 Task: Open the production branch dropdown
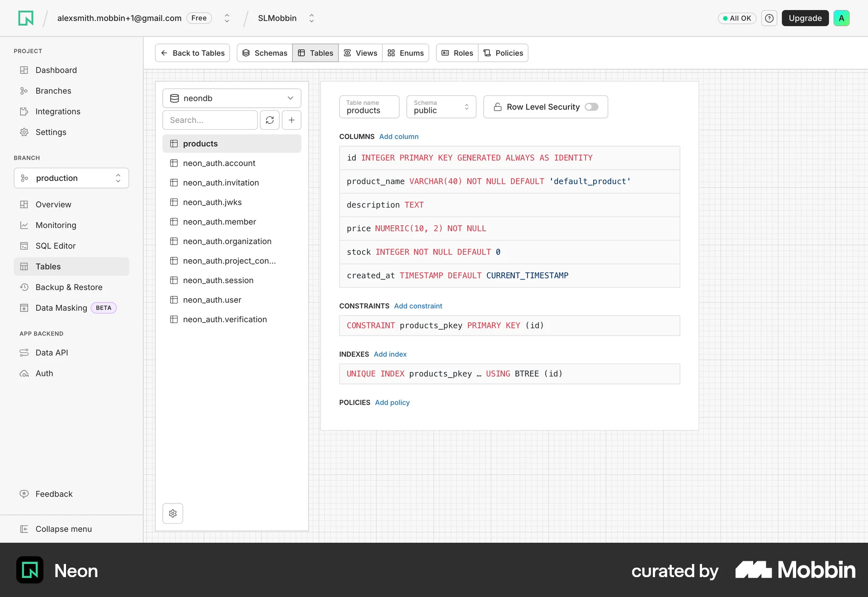click(71, 178)
